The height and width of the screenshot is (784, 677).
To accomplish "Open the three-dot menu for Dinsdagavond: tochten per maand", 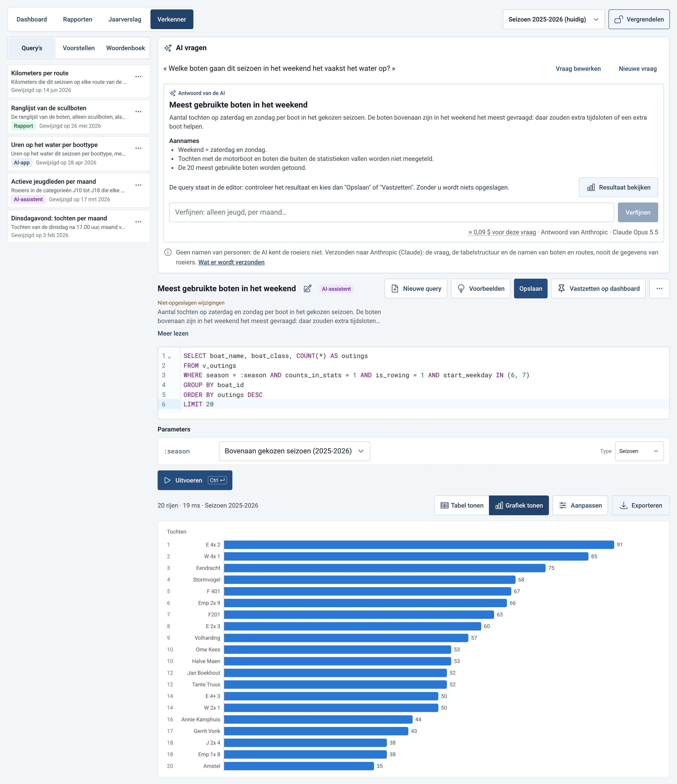I will pos(138,222).
